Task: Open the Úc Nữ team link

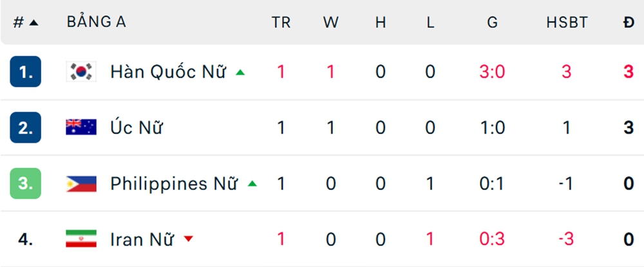Action: pyautogui.click(x=137, y=127)
